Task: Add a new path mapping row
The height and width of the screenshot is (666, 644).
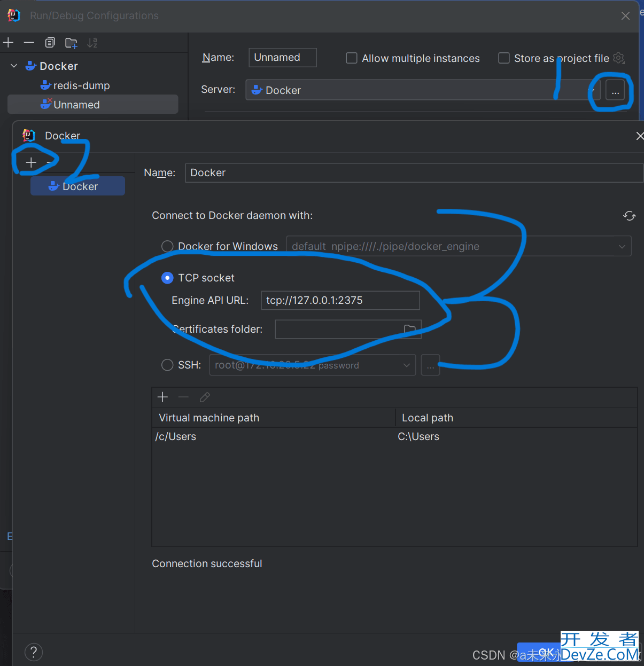Action: click(163, 397)
